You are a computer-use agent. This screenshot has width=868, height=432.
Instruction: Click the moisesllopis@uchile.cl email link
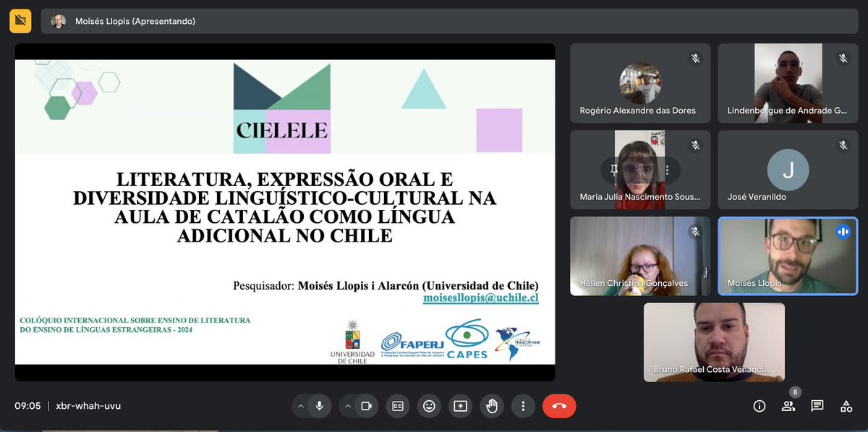click(481, 298)
